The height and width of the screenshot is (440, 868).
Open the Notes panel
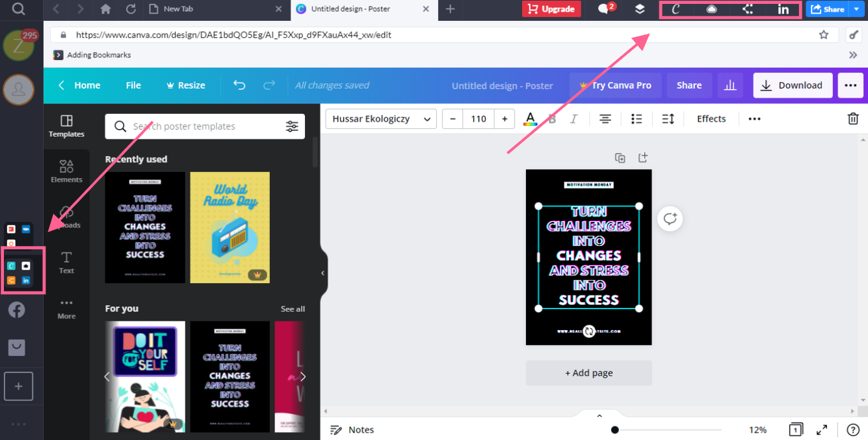[x=352, y=430]
